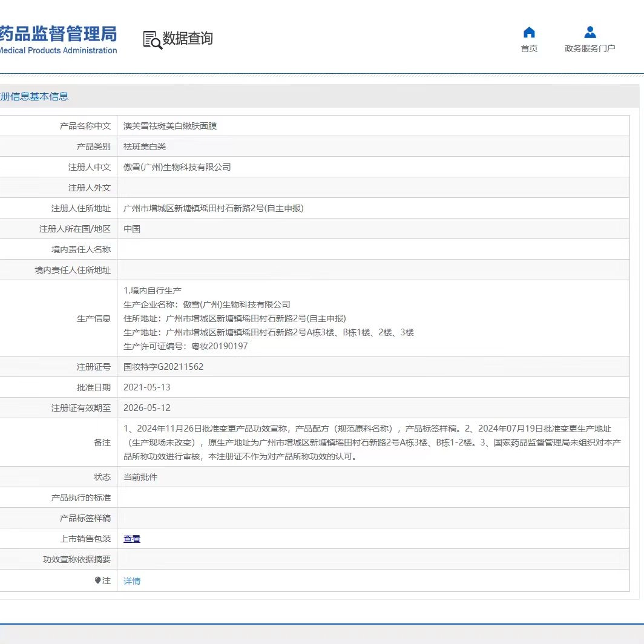
Task: Select the product name 澳芙雪祛斑美白嫩肤面膜
Action: click(x=170, y=126)
